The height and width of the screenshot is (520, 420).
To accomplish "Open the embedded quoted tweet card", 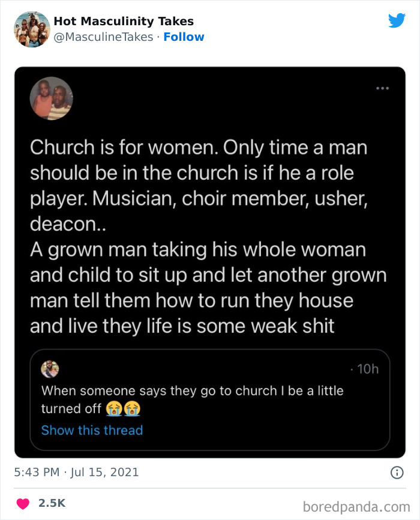I will pos(210,399).
